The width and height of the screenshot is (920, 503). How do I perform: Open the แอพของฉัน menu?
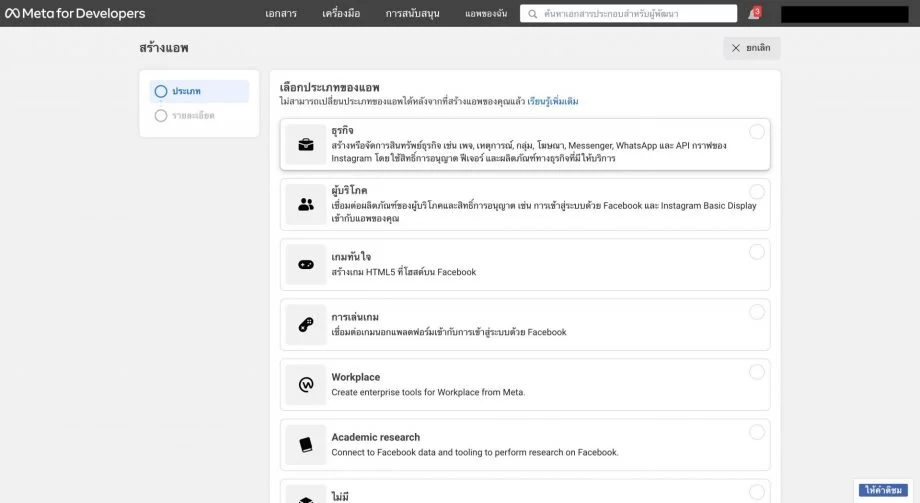click(486, 13)
